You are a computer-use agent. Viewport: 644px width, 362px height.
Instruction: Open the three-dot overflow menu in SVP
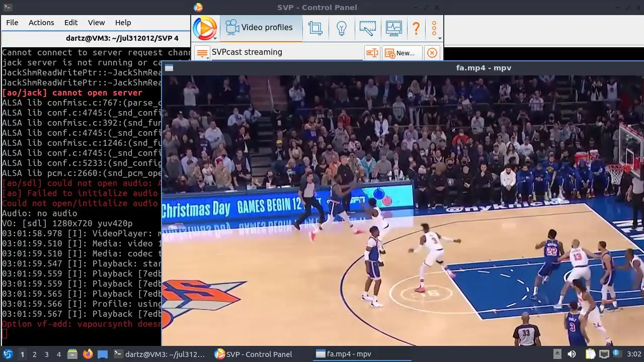tap(434, 28)
